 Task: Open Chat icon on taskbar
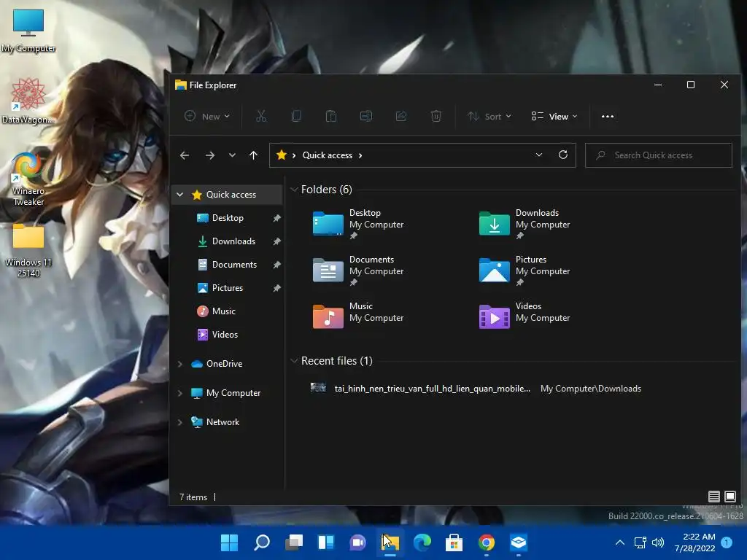click(357, 542)
